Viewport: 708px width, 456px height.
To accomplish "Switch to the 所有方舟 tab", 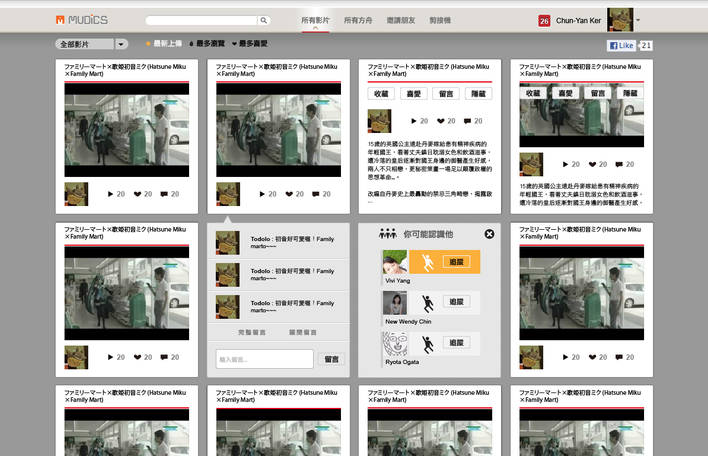I will coord(358,20).
